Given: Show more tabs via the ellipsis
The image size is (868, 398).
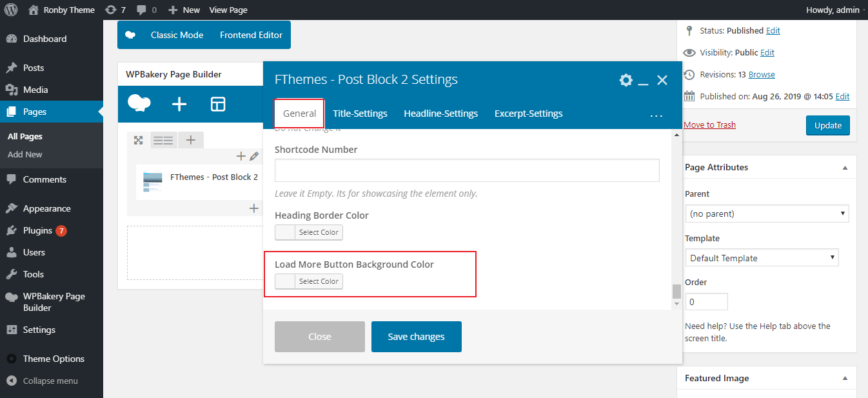Looking at the screenshot, I should pyautogui.click(x=656, y=115).
